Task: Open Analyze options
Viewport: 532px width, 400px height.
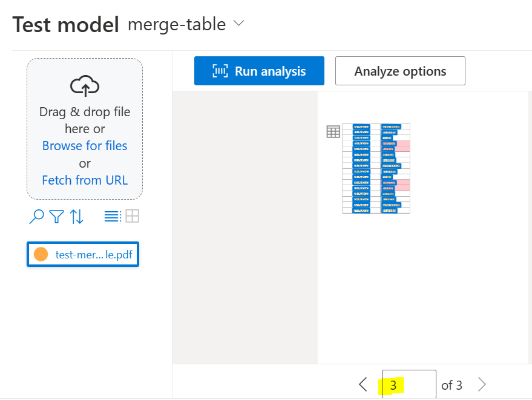Action: (x=400, y=71)
